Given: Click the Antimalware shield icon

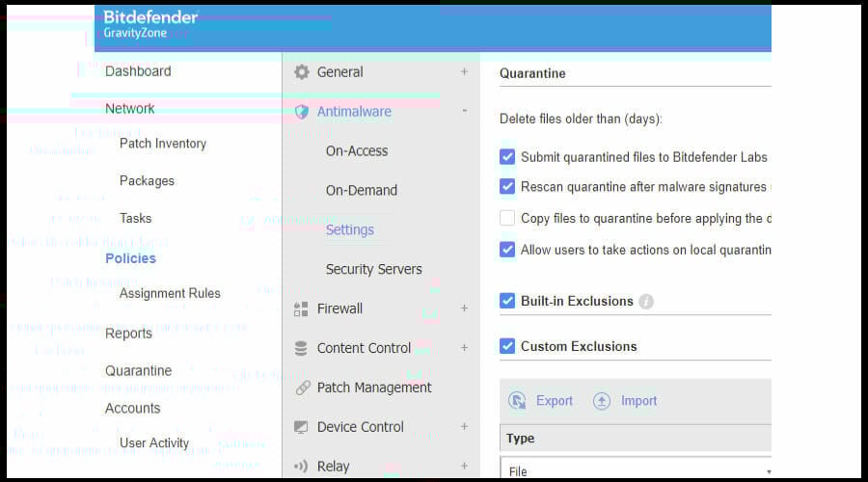Looking at the screenshot, I should [302, 112].
